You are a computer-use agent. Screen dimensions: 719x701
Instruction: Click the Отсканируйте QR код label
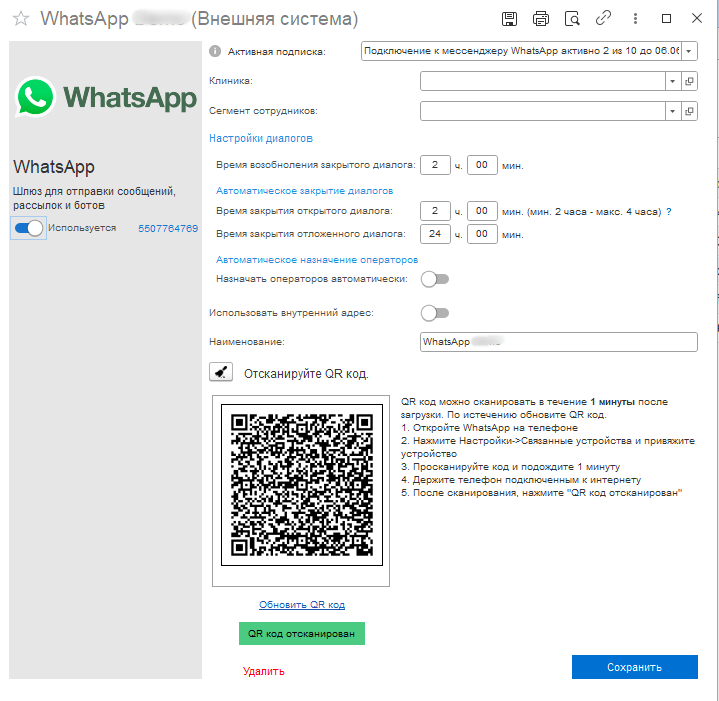tap(306, 374)
